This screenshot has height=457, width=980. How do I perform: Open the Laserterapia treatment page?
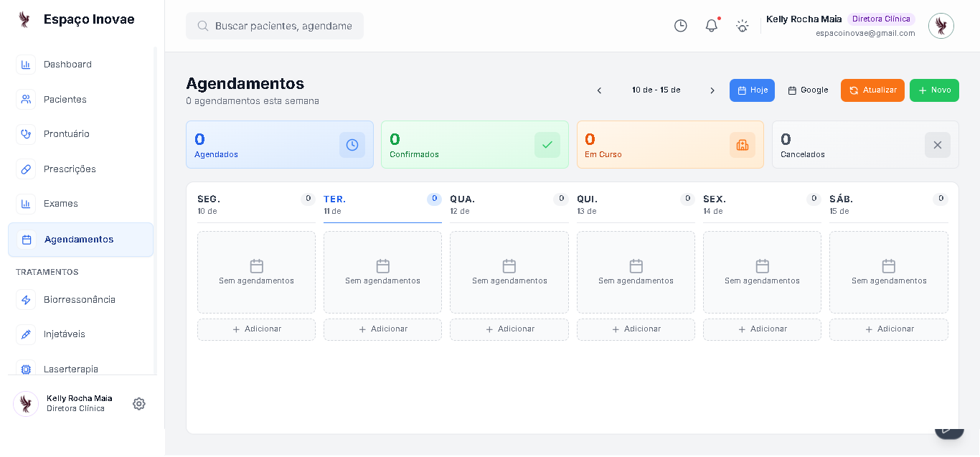pyautogui.click(x=72, y=369)
